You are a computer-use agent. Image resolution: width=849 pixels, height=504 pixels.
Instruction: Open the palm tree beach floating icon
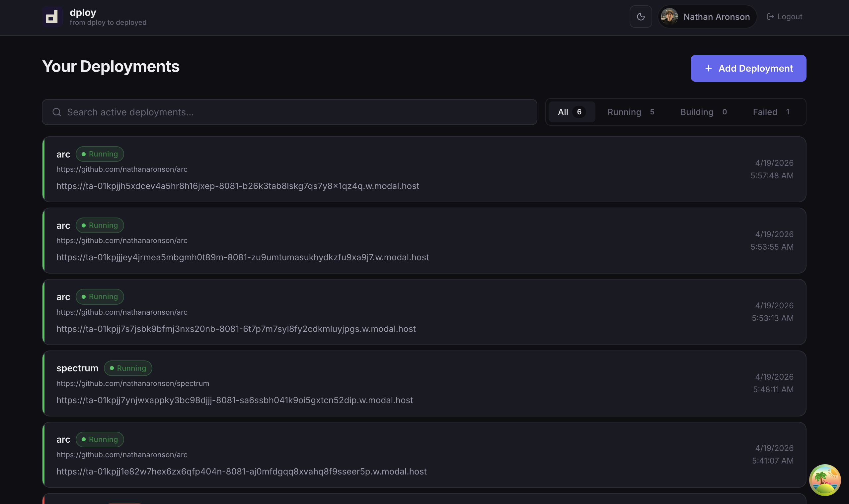tap(824, 479)
